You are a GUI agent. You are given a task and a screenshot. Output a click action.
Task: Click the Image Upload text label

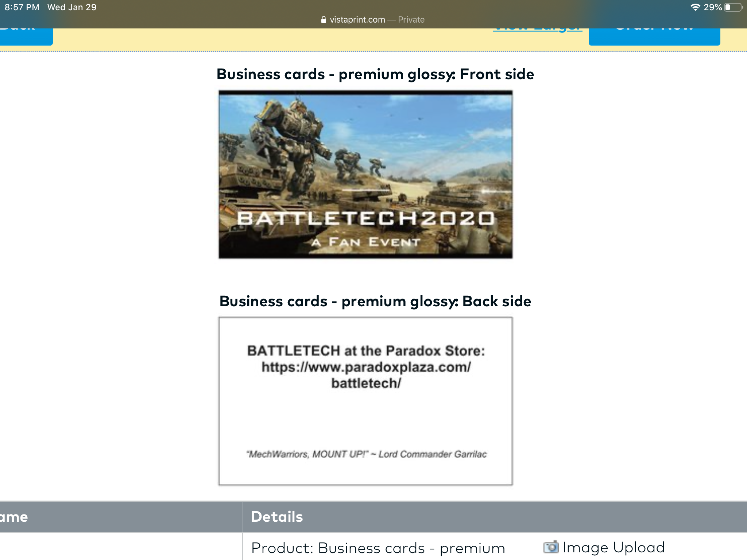614,547
